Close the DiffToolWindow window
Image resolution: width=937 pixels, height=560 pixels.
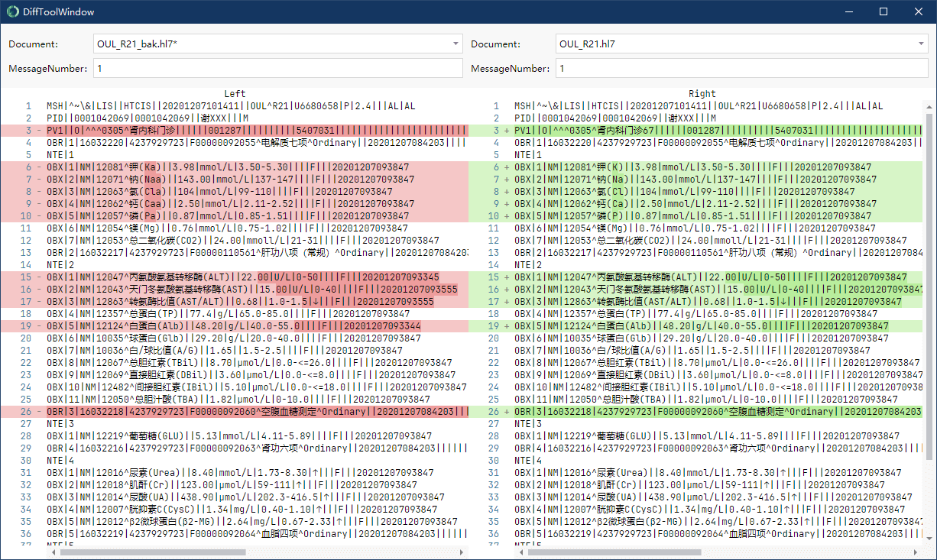click(x=919, y=11)
